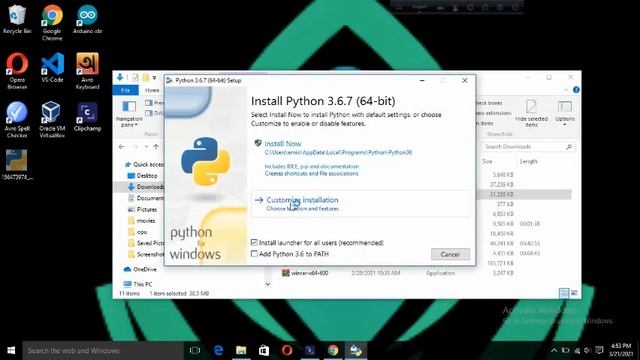This screenshot has height=360, width=640.
Task: Toggle Install launcher for all users checkbox
Action: (254, 242)
